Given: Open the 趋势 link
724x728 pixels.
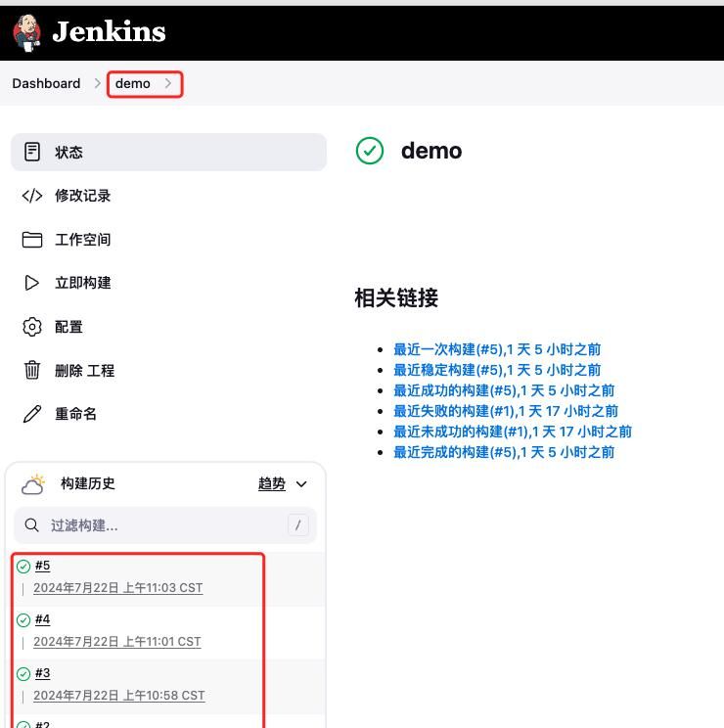Looking at the screenshot, I should tap(272, 483).
